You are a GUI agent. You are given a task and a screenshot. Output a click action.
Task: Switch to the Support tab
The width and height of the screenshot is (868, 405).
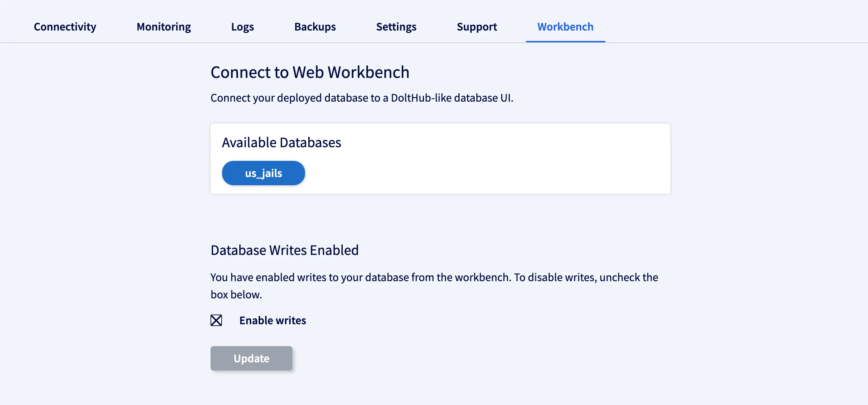click(477, 27)
